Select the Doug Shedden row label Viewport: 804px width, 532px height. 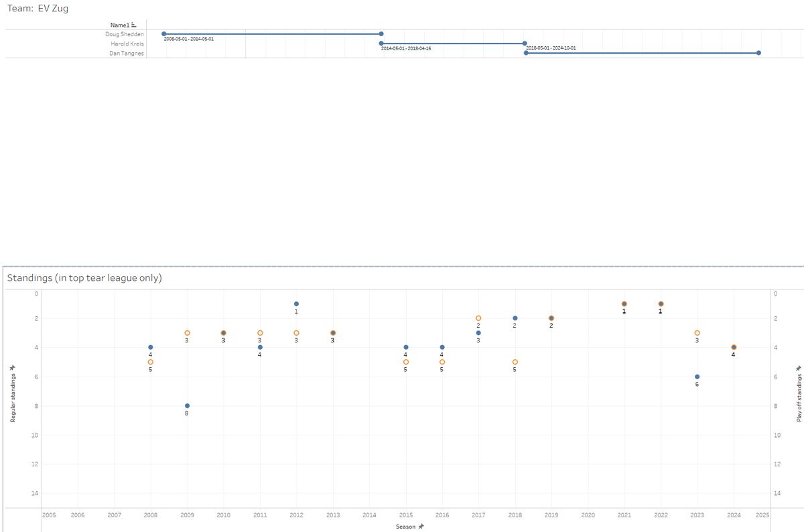125,34
